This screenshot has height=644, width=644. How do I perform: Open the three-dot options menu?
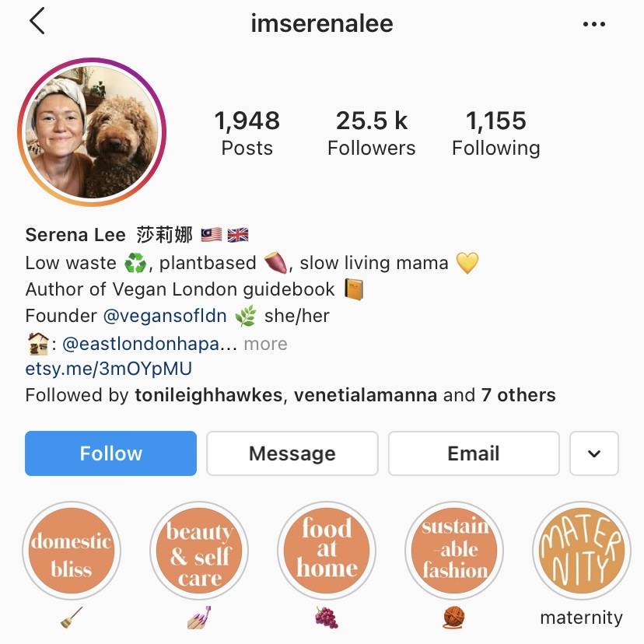594,24
